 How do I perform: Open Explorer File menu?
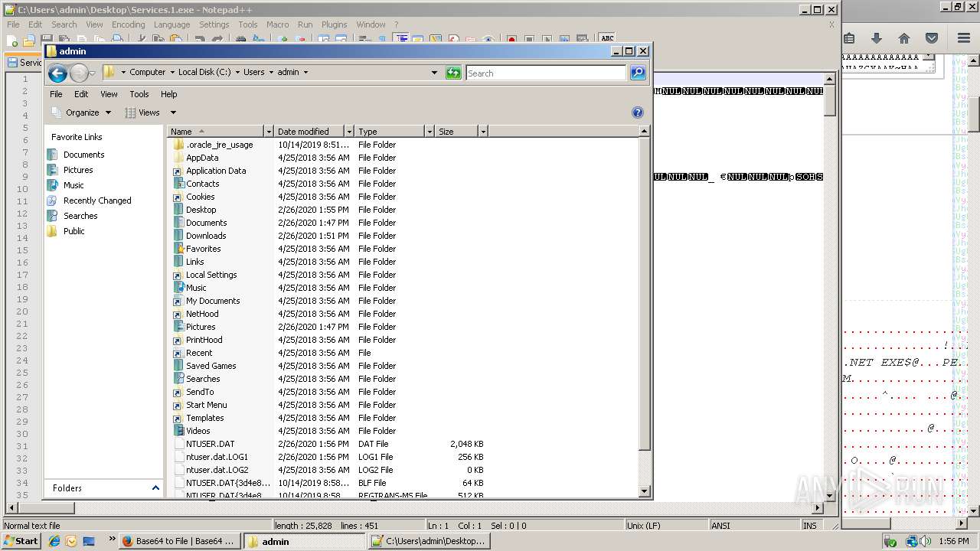click(56, 94)
